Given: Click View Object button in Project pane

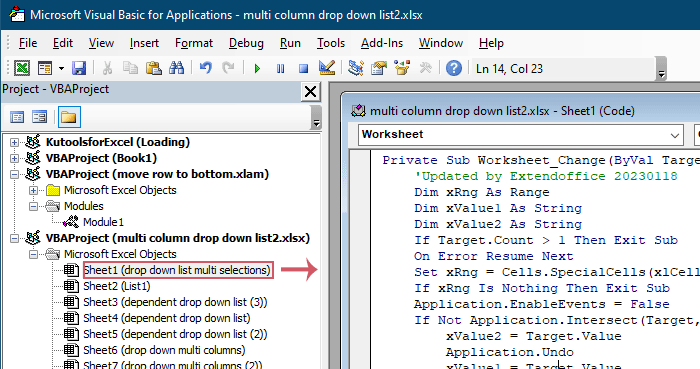Looking at the screenshot, I should (39, 117).
